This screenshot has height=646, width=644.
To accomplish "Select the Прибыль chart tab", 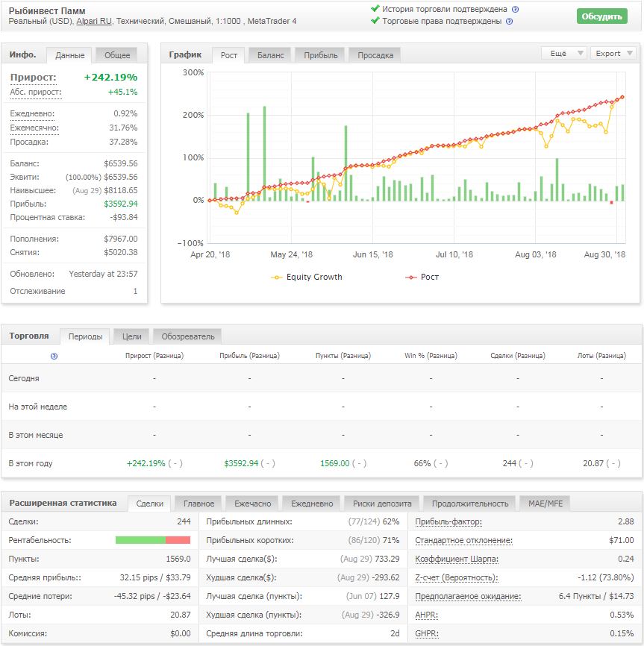I will [x=321, y=55].
